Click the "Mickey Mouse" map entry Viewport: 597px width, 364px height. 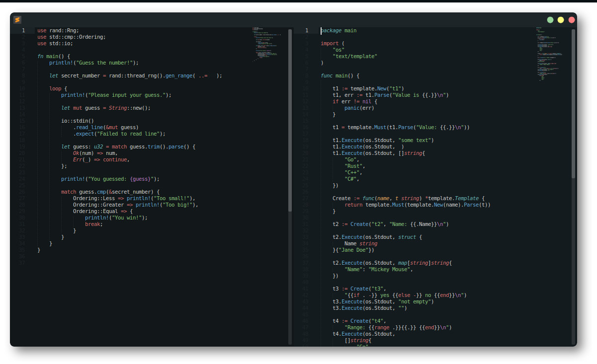379,269
